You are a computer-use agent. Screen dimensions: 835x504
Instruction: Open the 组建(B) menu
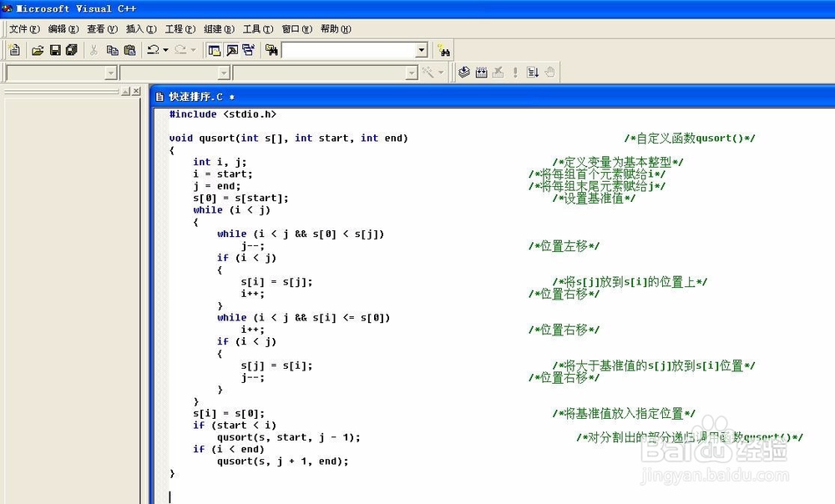coord(219,28)
